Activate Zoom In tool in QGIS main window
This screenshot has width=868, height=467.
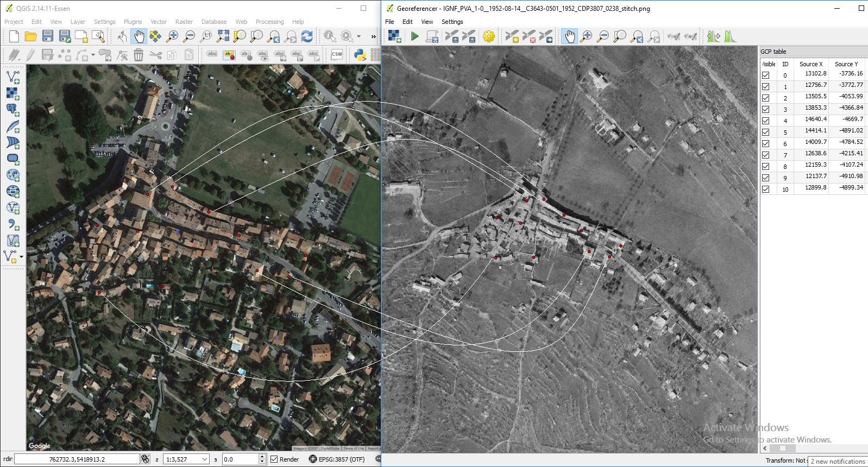[x=172, y=36]
